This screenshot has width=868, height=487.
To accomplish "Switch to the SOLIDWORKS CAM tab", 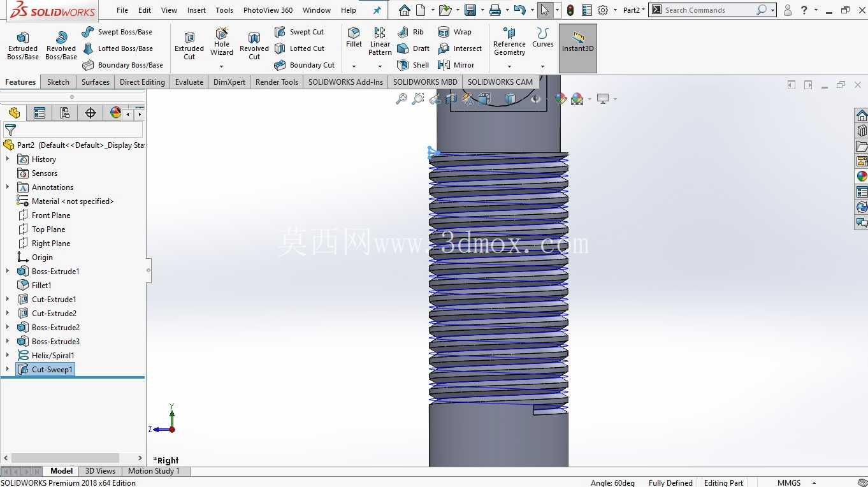I will [x=500, y=82].
